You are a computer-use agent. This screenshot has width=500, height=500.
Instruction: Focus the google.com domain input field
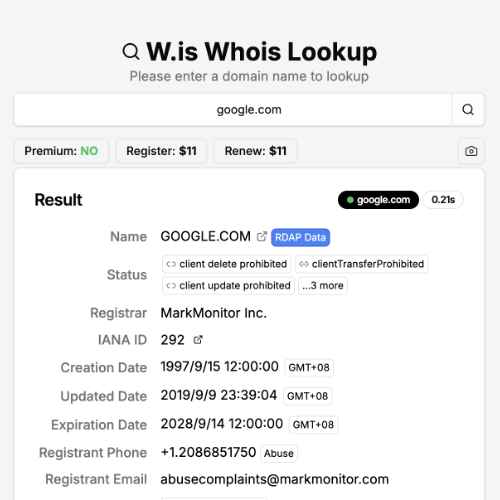point(233,110)
